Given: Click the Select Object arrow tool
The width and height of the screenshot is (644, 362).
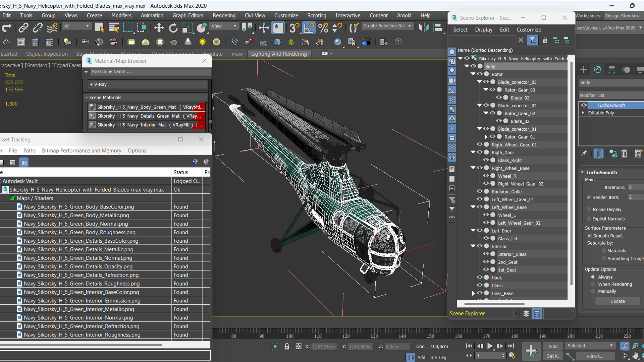Looking at the screenshot, I should click(x=99, y=28).
